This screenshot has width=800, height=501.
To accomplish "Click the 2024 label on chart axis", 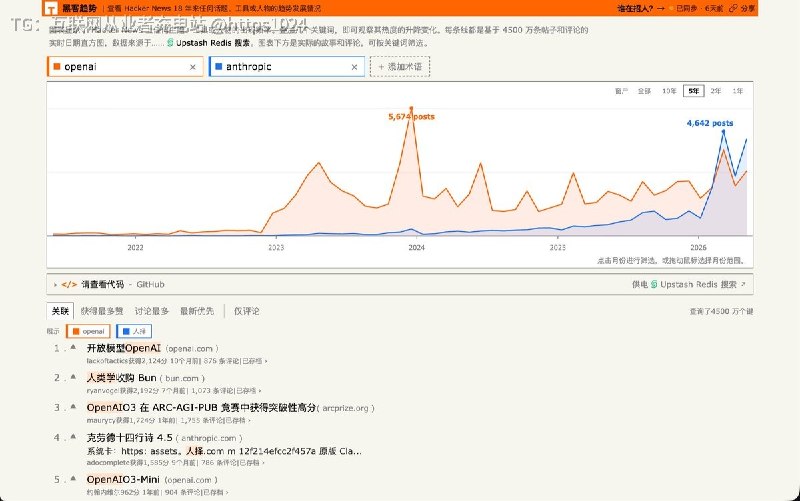I will click(416, 247).
